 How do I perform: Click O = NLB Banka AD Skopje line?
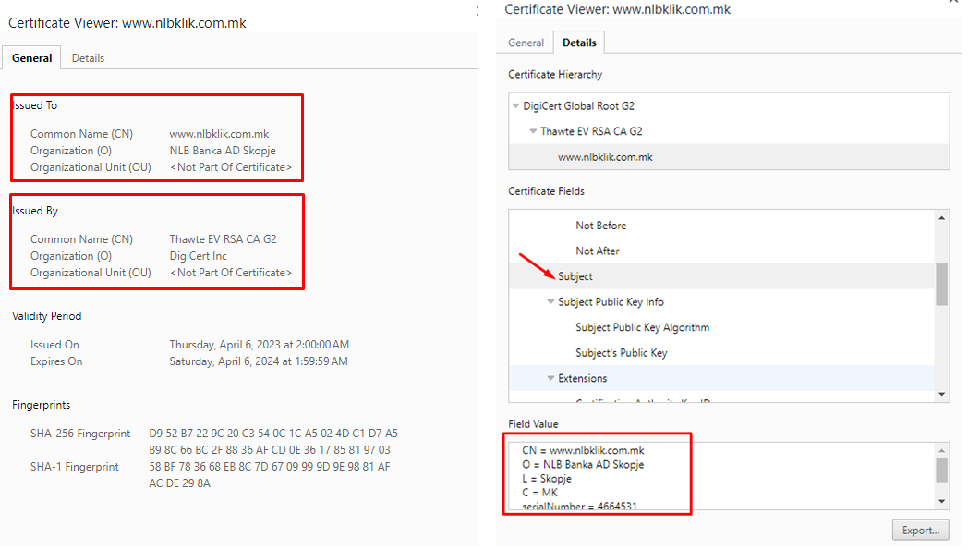click(x=583, y=464)
